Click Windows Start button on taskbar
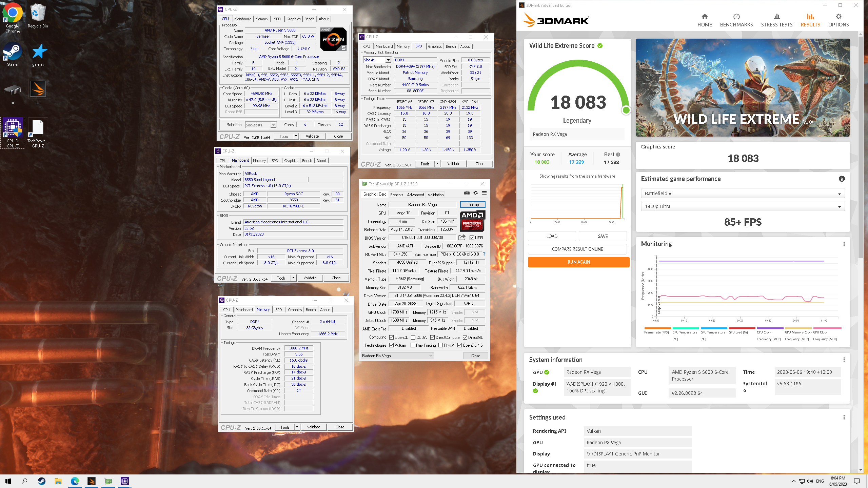Image resolution: width=868 pixels, height=488 pixels. pyautogui.click(x=8, y=481)
